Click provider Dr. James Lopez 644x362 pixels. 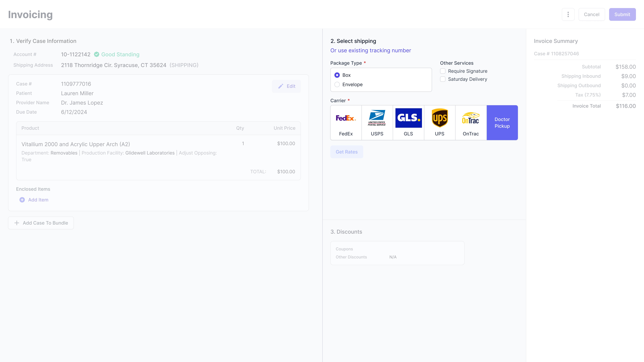pyautogui.click(x=82, y=103)
